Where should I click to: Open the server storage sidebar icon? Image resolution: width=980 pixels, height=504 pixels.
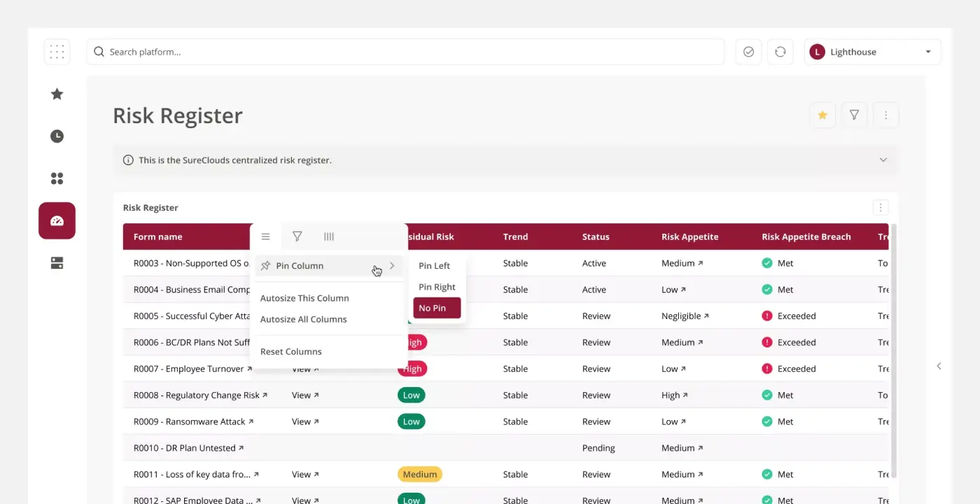pos(57,263)
